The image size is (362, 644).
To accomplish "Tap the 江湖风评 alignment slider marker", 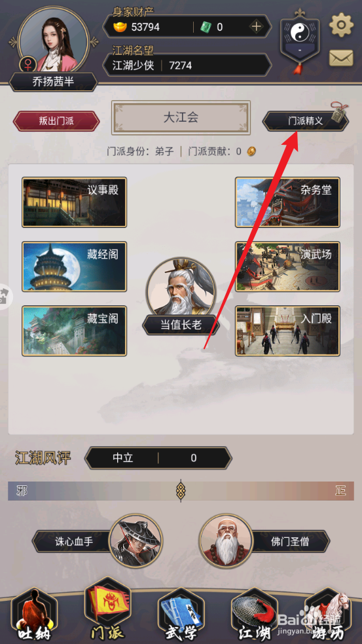I will [180, 491].
